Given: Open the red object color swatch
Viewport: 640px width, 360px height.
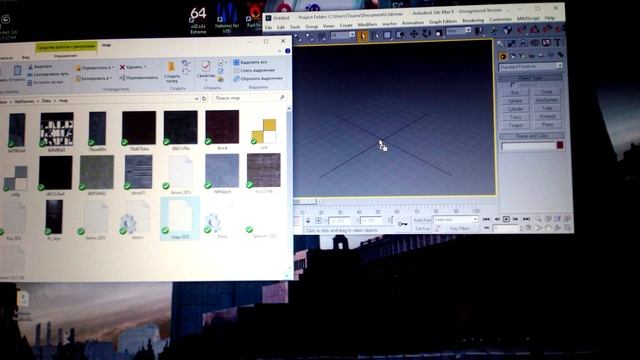Looking at the screenshot, I should pos(560,145).
